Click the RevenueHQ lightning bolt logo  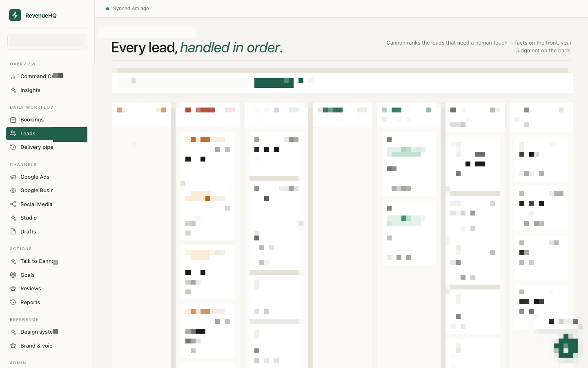click(15, 15)
